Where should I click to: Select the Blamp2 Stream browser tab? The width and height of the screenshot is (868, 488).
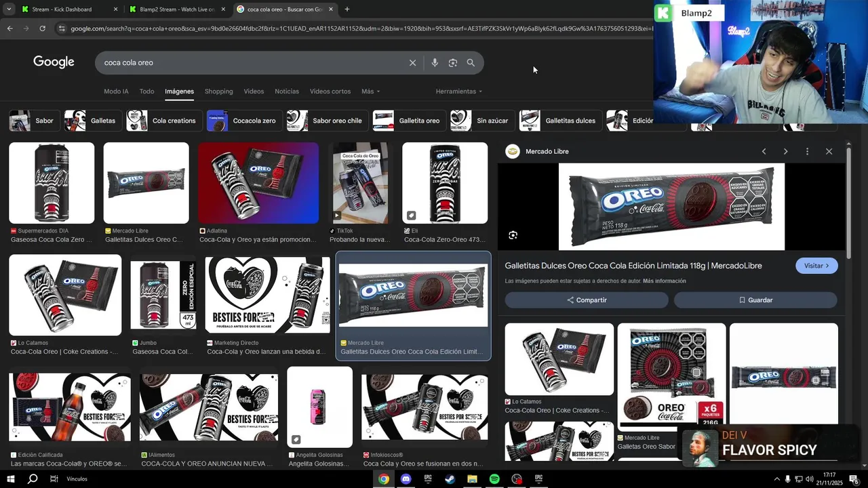(x=177, y=9)
